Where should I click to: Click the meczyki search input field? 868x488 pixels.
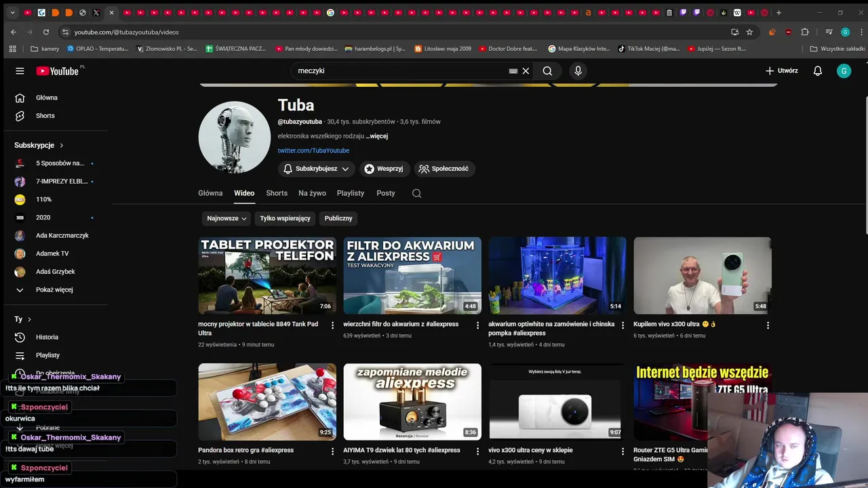coord(400,70)
